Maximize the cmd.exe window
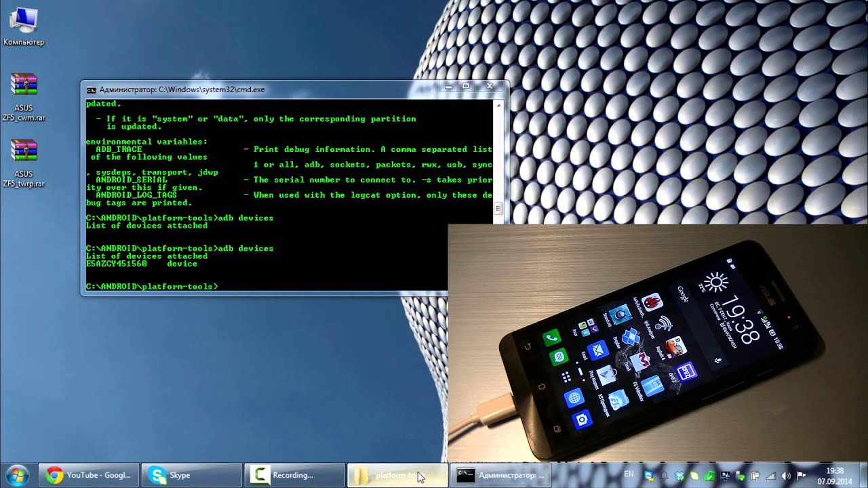 tap(466, 87)
